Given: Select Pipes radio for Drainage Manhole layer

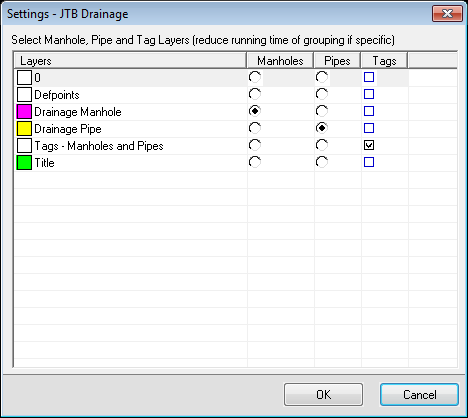Looking at the screenshot, I should tap(322, 111).
